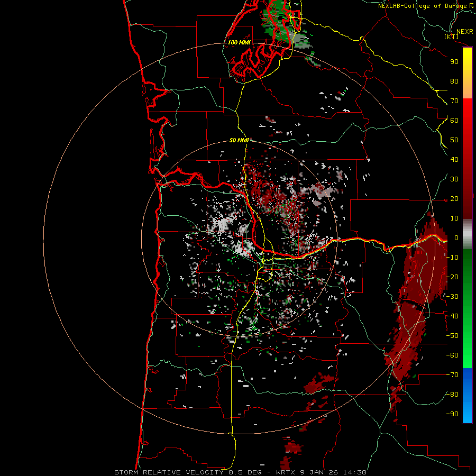
Task: Click the 50 value on the velocity scale
Action: pyautogui.click(x=454, y=140)
